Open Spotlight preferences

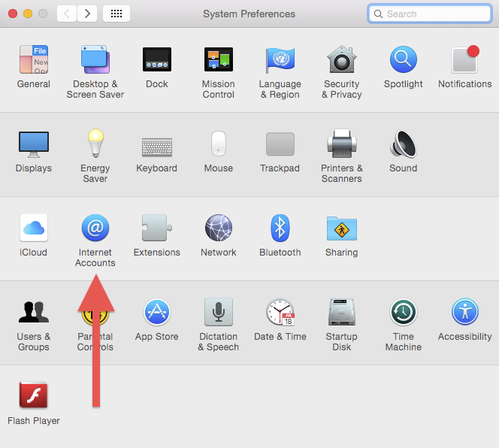404,59
